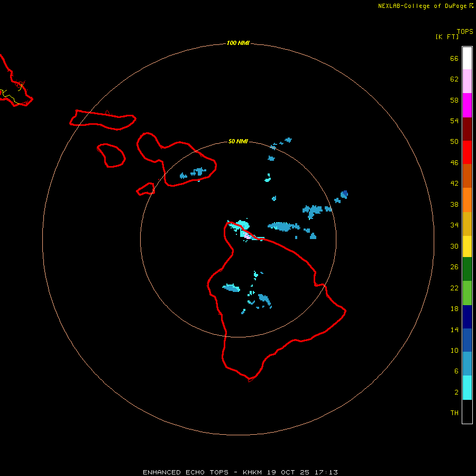Click the legend value 18
Image resolution: width=476 pixels, height=476 pixels.
coord(454,309)
